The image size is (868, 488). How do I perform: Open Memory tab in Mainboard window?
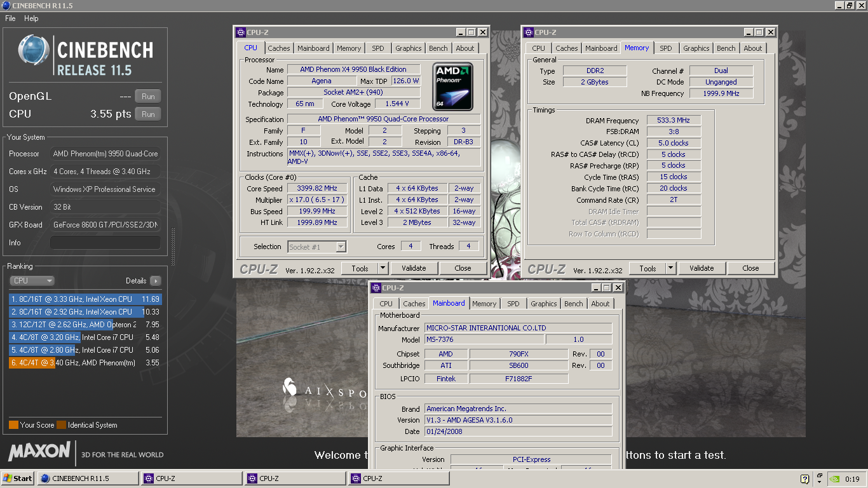click(484, 304)
